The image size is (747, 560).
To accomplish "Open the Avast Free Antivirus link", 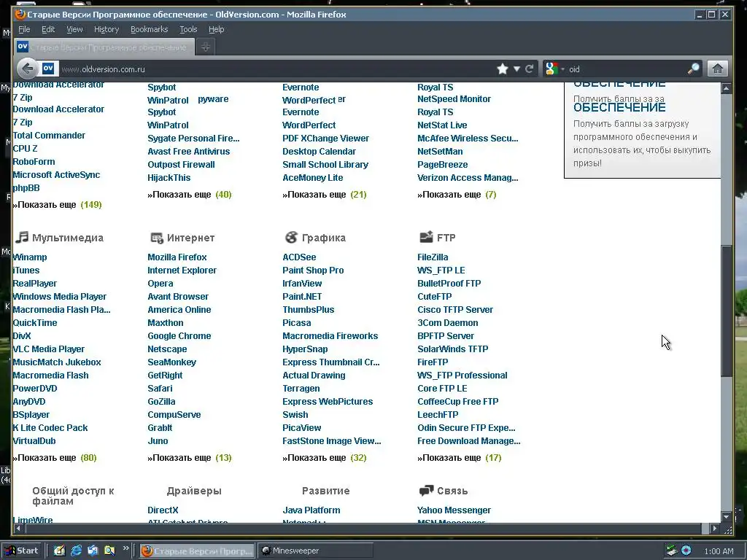I will (189, 152).
